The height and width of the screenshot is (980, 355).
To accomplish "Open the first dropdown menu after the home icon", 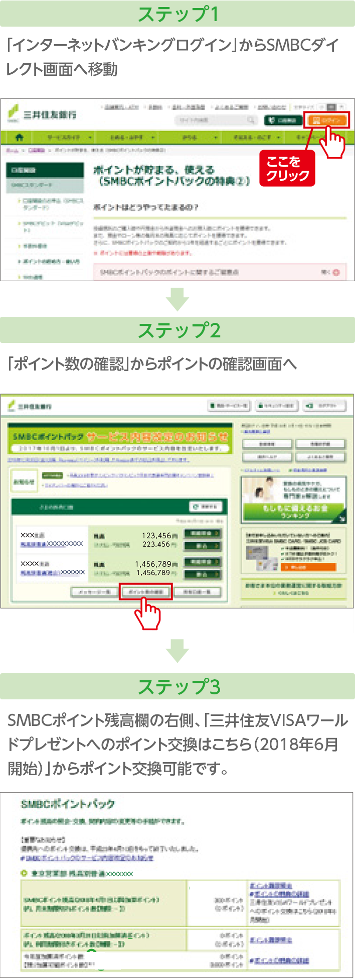I will 70,137.
